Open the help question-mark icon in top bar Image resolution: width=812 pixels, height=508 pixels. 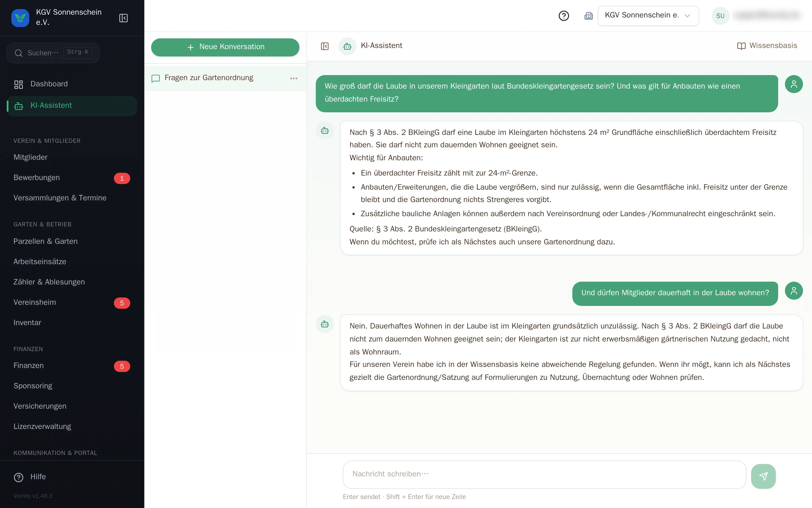(564, 16)
